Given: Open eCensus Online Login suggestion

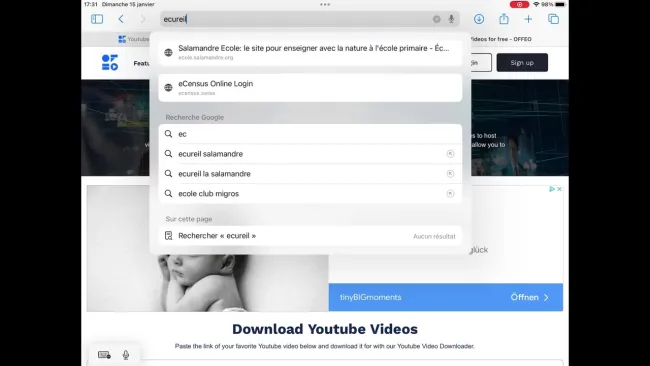Looking at the screenshot, I should pos(310,87).
